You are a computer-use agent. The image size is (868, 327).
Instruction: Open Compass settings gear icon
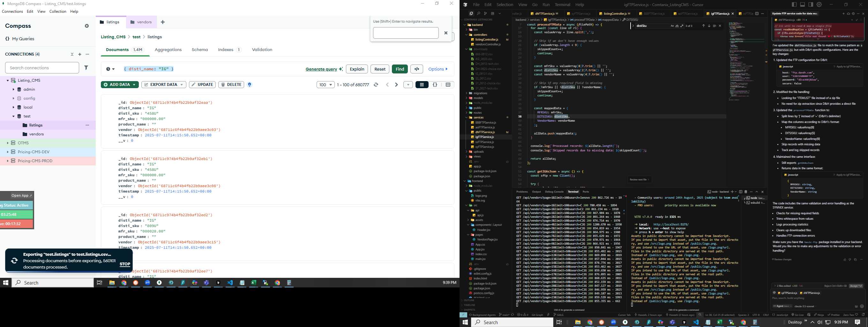pos(86,26)
